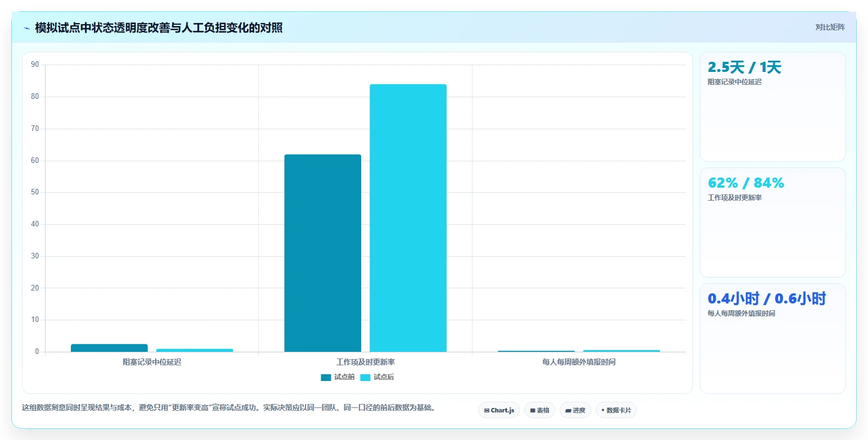Click the y-axis tick 20
The width and height of the screenshot is (868, 440).
click(x=35, y=288)
